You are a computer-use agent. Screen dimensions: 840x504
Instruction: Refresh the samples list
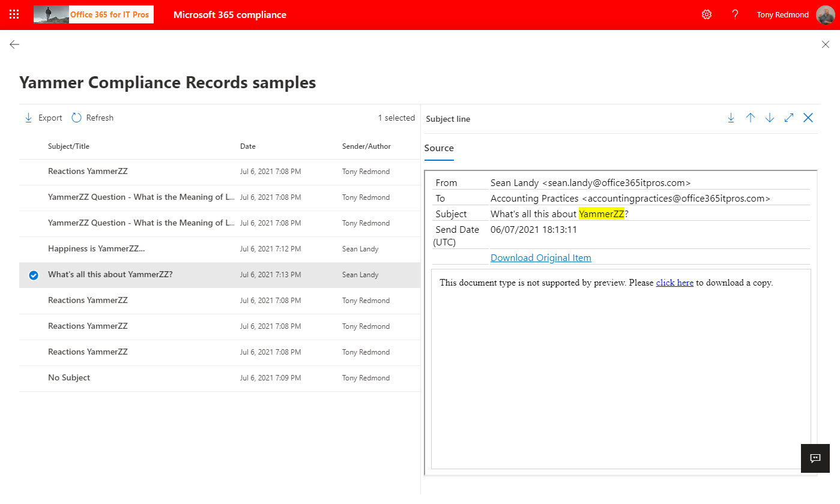point(92,118)
